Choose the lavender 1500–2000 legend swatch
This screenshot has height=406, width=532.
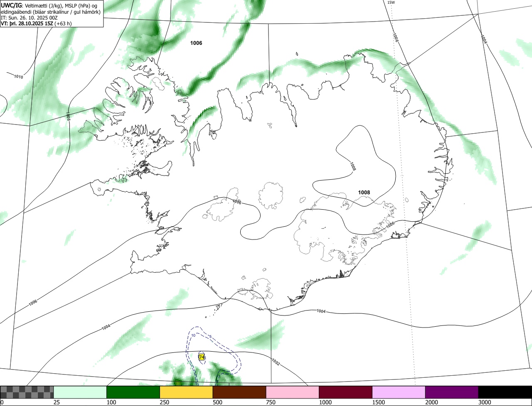399,392
